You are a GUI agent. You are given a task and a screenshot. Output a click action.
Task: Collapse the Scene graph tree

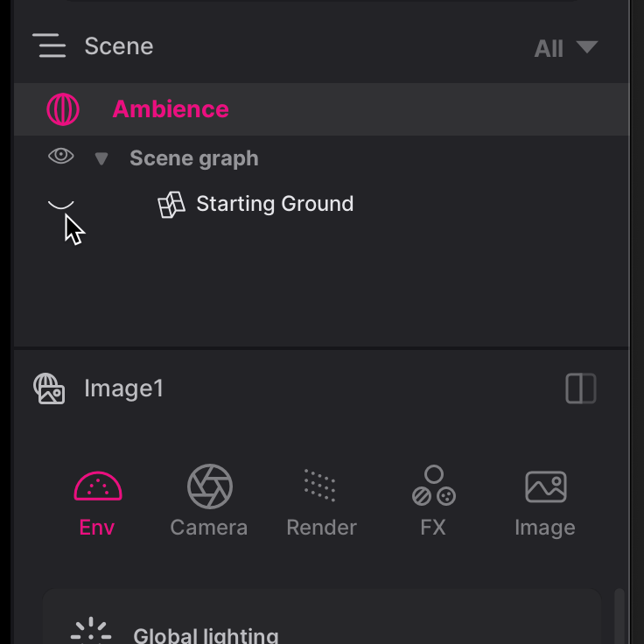[x=101, y=158]
